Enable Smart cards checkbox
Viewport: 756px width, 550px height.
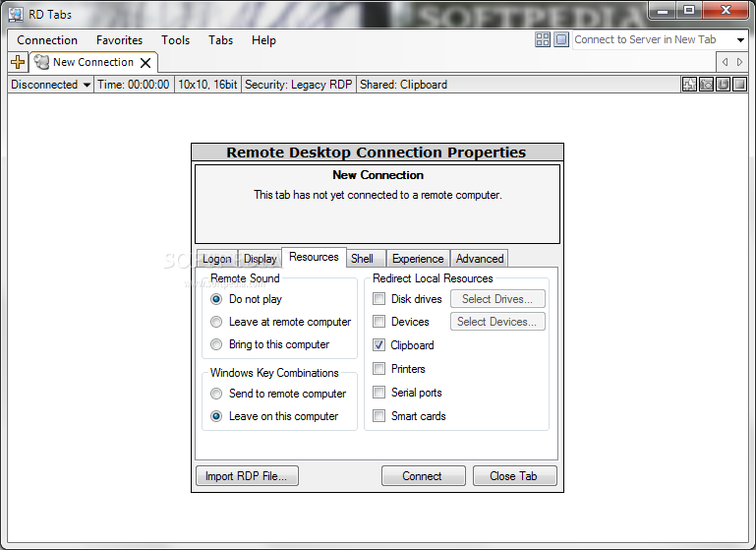[378, 416]
